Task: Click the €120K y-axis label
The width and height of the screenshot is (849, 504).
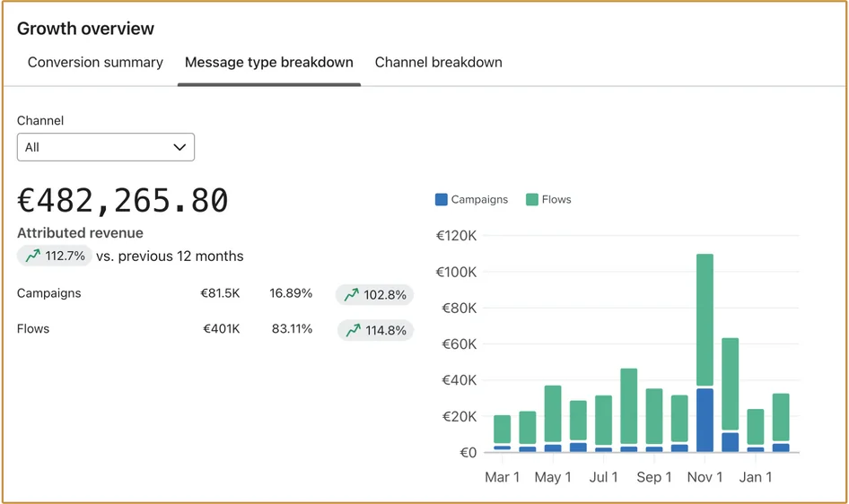Action: (x=456, y=236)
